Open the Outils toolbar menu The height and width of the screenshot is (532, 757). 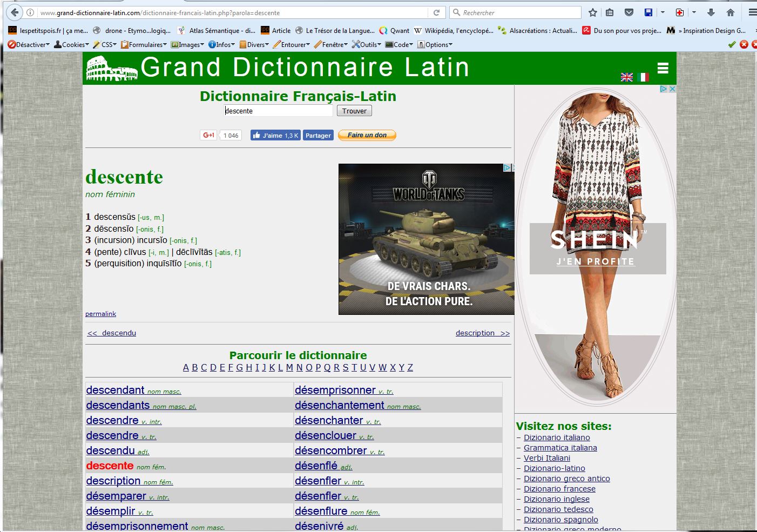[367, 45]
